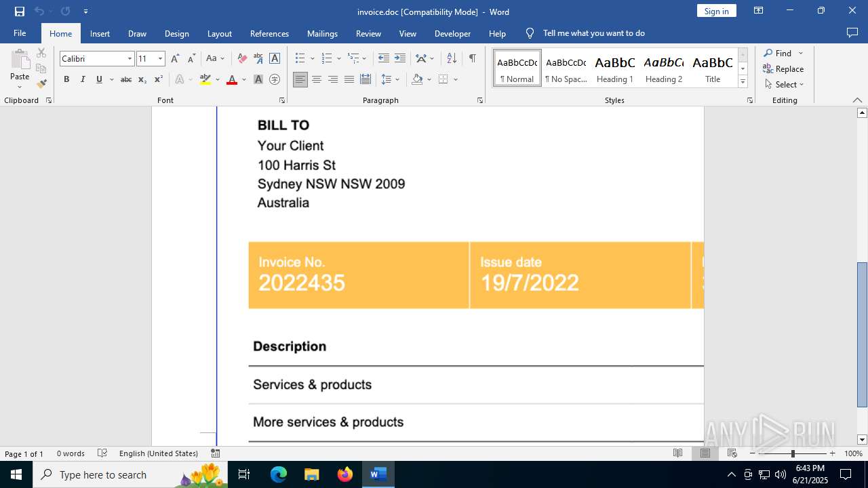
Task: Click spelling proofing icon in status bar
Action: [x=102, y=453]
